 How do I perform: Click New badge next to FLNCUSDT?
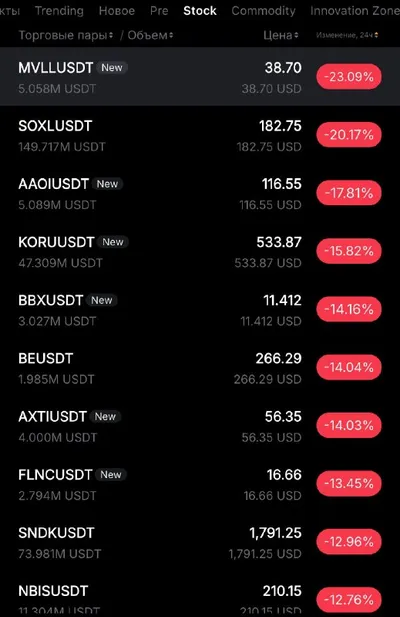pyautogui.click(x=111, y=475)
